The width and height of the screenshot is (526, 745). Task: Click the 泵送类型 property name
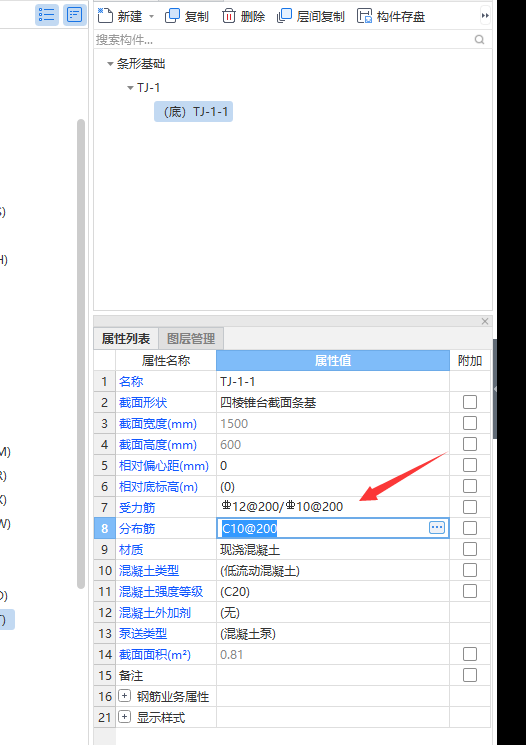(143, 633)
